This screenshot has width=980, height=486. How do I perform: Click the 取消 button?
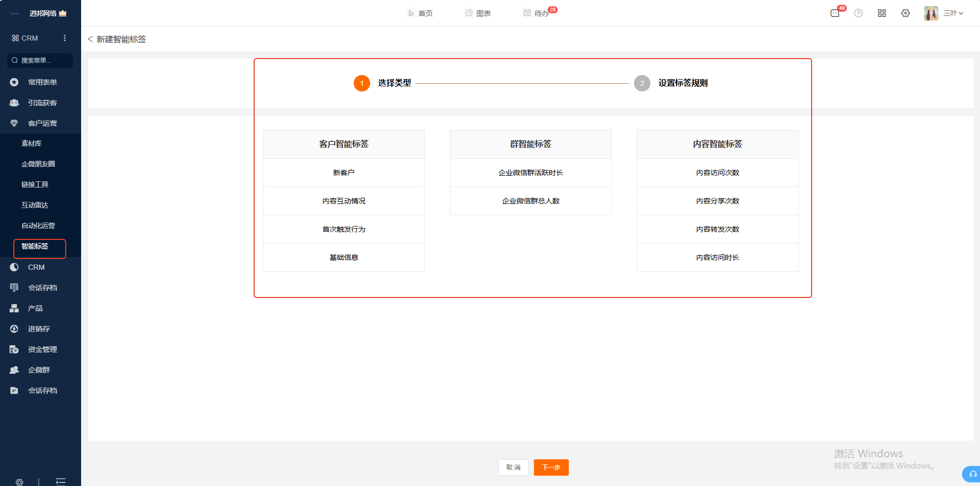(513, 468)
